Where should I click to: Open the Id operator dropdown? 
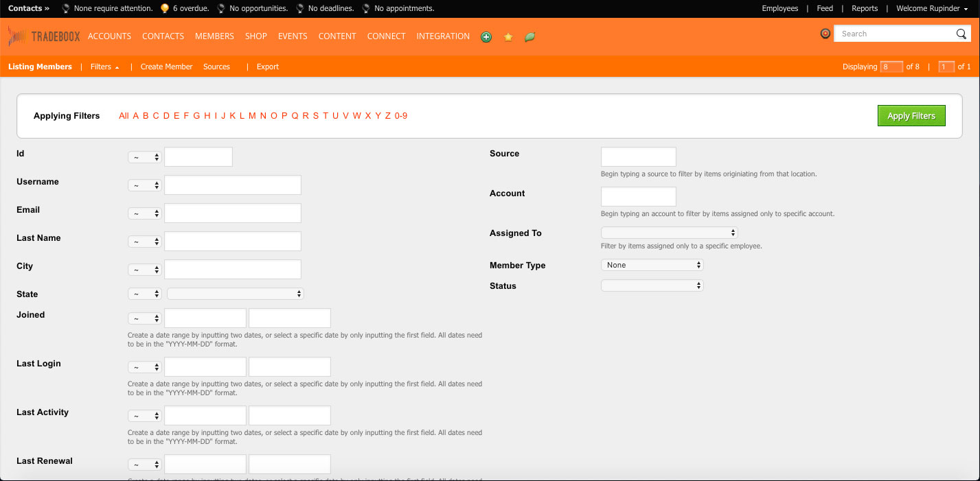point(145,157)
